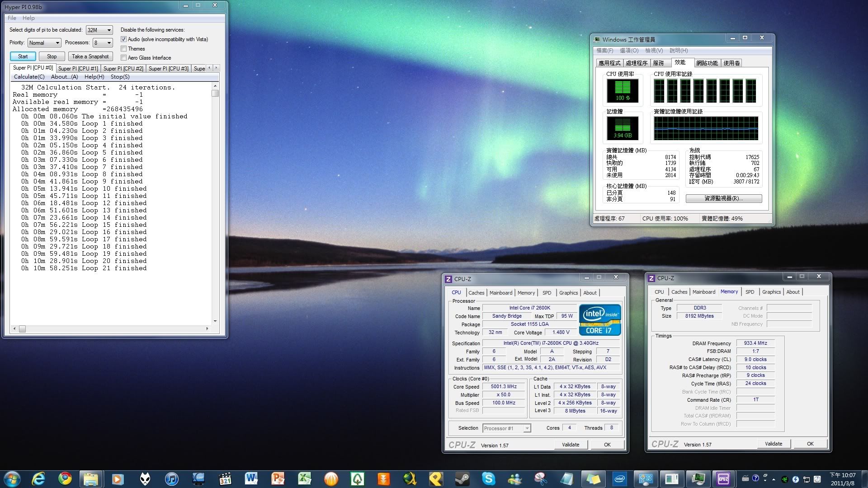Click Start button in Hyper PI
Viewport: 868px width, 488px height.
[x=23, y=56]
